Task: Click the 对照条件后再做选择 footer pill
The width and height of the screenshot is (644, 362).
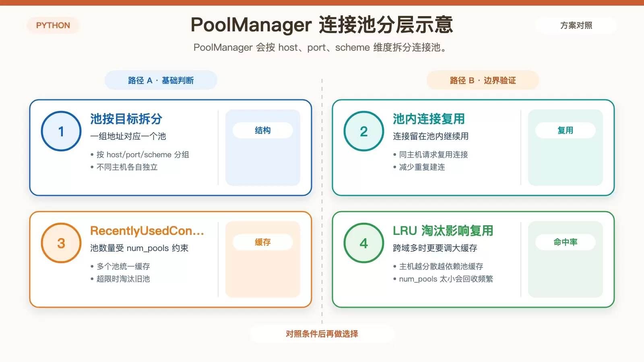Action: click(x=322, y=334)
